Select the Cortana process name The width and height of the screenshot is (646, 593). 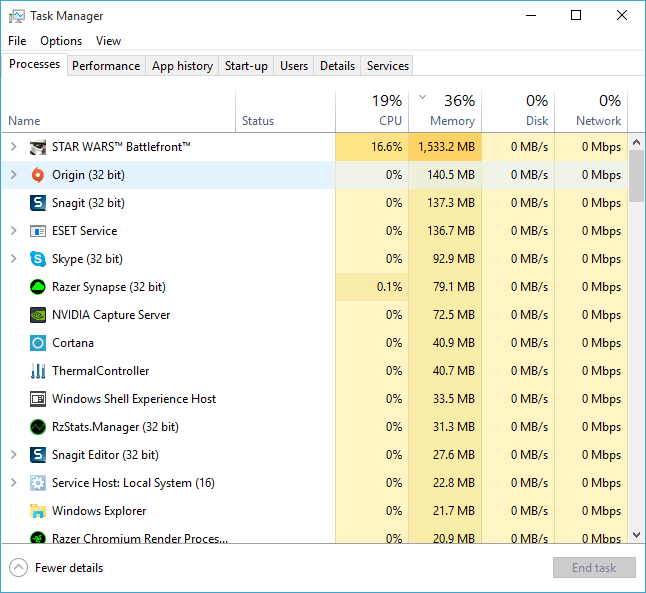[73, 343]
